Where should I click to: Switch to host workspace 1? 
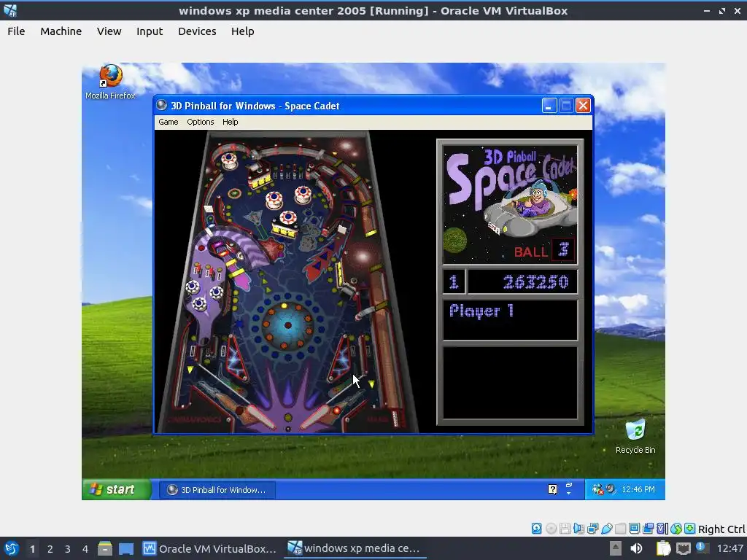click(32, 549)
